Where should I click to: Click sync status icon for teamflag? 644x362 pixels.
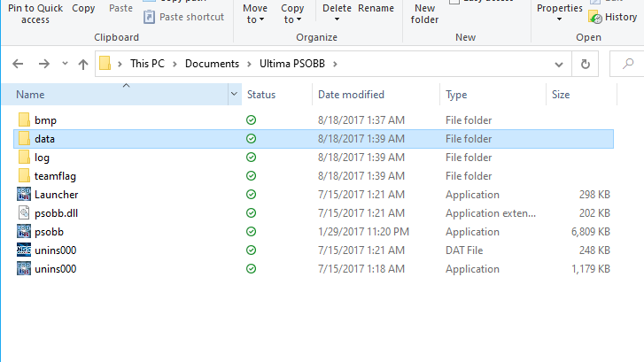click(x=251, y=175)
